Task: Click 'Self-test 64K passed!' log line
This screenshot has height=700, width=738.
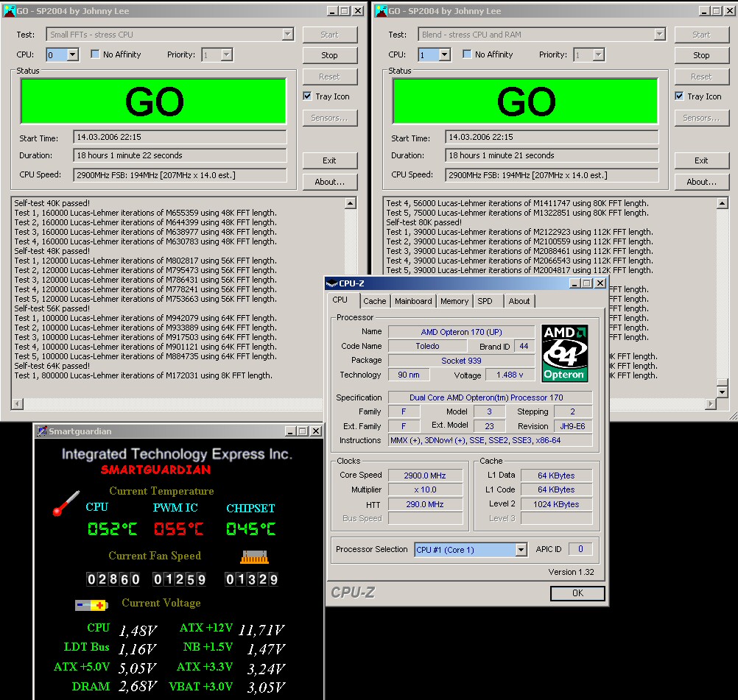Action: coord(52,366)
